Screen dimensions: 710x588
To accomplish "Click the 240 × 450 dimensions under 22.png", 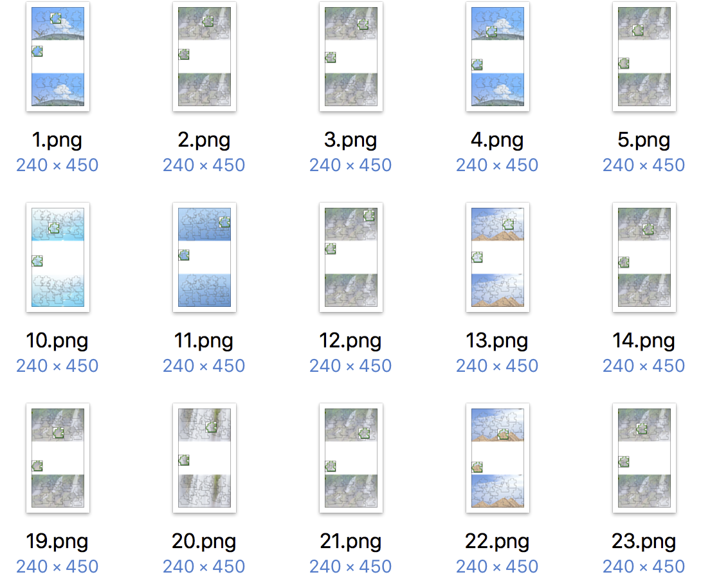I will pos(497,567).
